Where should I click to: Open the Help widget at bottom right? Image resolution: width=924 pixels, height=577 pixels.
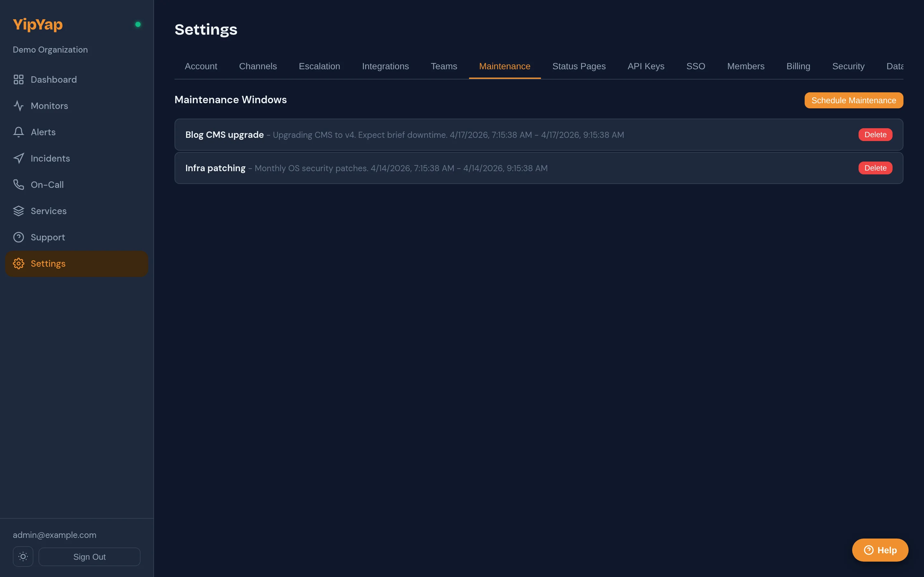(880, 550)
